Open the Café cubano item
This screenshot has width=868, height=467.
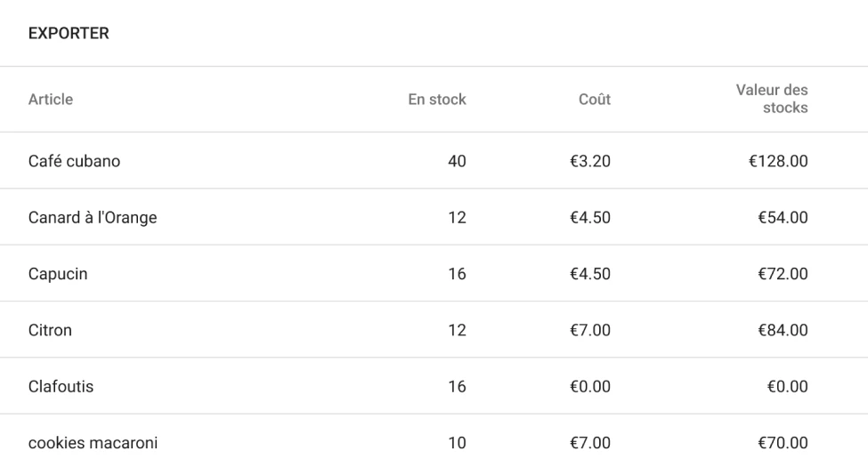click(x=74, y=161)
